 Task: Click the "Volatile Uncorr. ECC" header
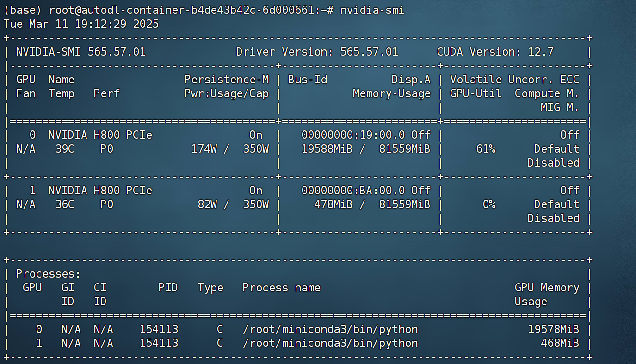pos(515,80)
